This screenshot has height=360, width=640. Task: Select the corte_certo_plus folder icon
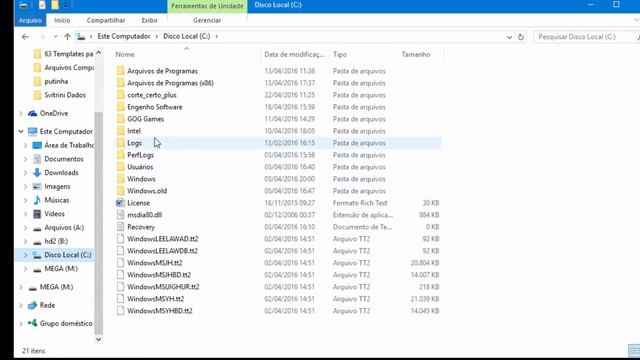(x=120, y=95)
